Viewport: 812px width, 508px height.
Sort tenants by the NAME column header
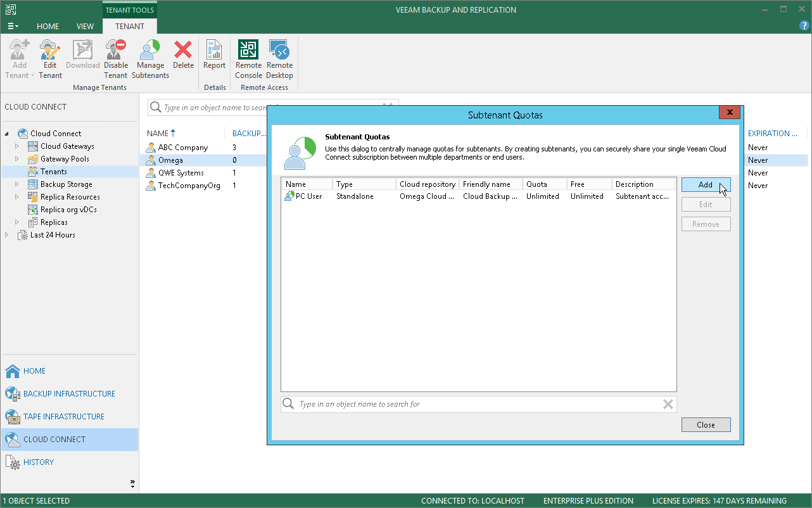point(161,134)
